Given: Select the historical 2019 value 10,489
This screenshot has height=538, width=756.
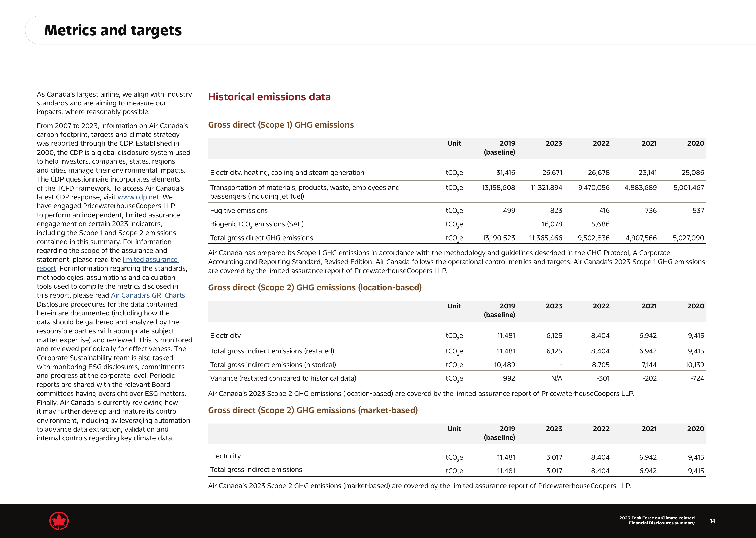Looking at the screenshot, I should 504,365.
